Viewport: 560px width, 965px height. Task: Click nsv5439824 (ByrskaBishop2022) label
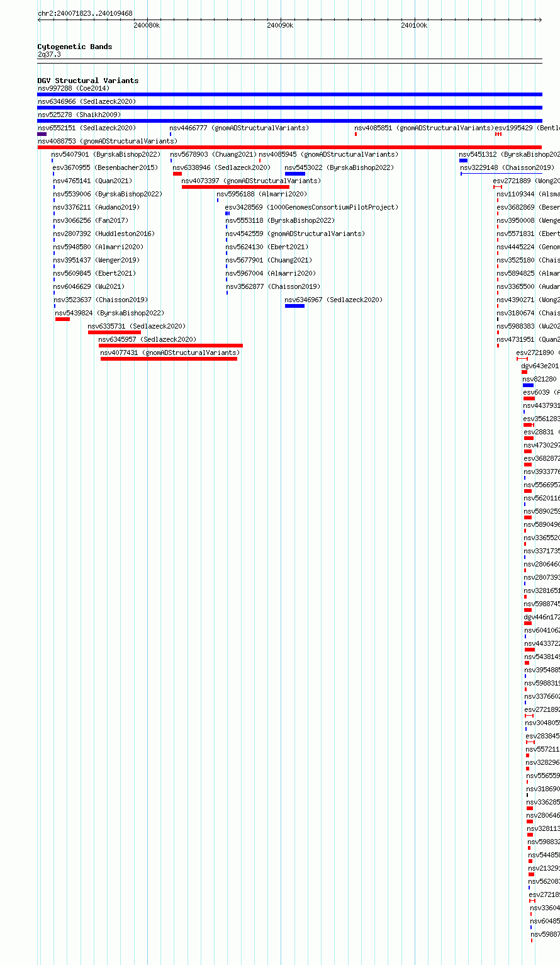pyautogui.click(x=109, y=313)
